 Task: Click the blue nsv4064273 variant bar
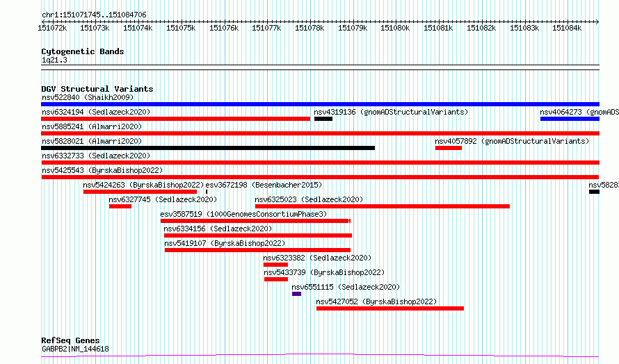[570, 119]
